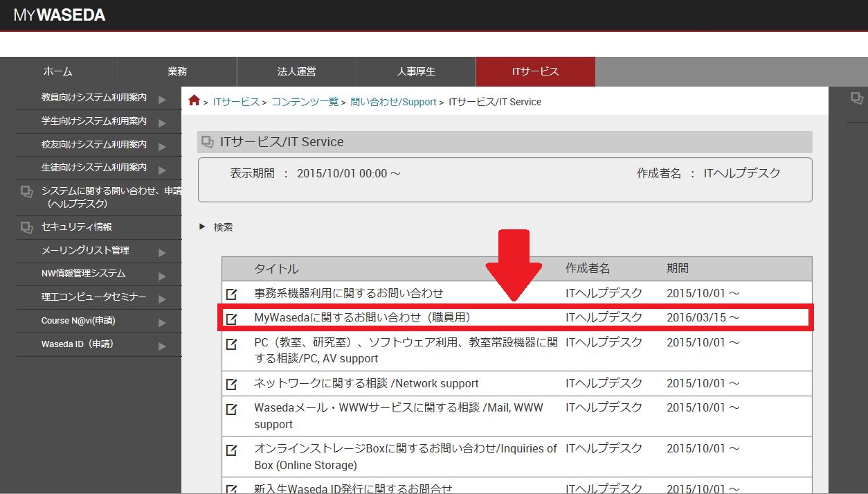This screenshot has height=494, width=868.
Task: Click the 作成者名 column header
Action: tap(588, 268)
